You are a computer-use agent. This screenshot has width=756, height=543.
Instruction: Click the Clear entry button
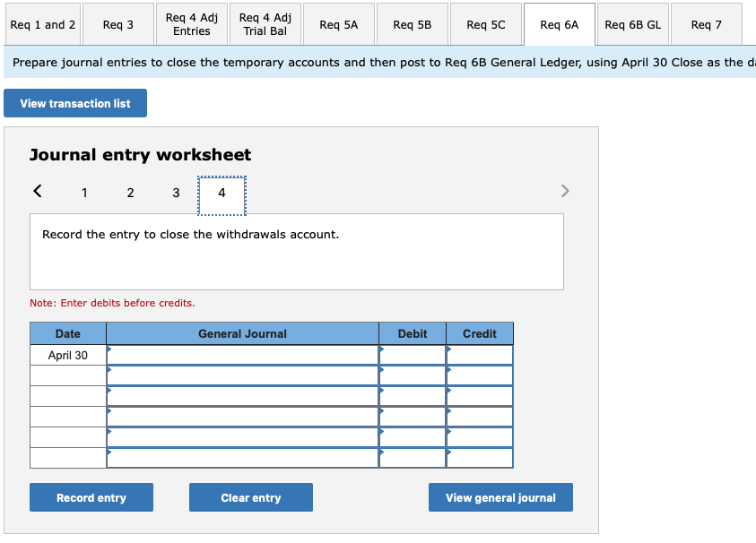click(x=250, y=497)
